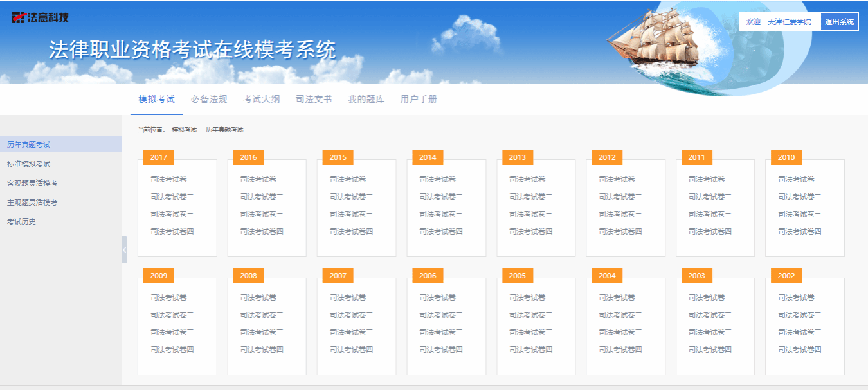Viewport: 868px width, 390px height.
Task: Click the 法意科技 logo
Action: point(41,17)
